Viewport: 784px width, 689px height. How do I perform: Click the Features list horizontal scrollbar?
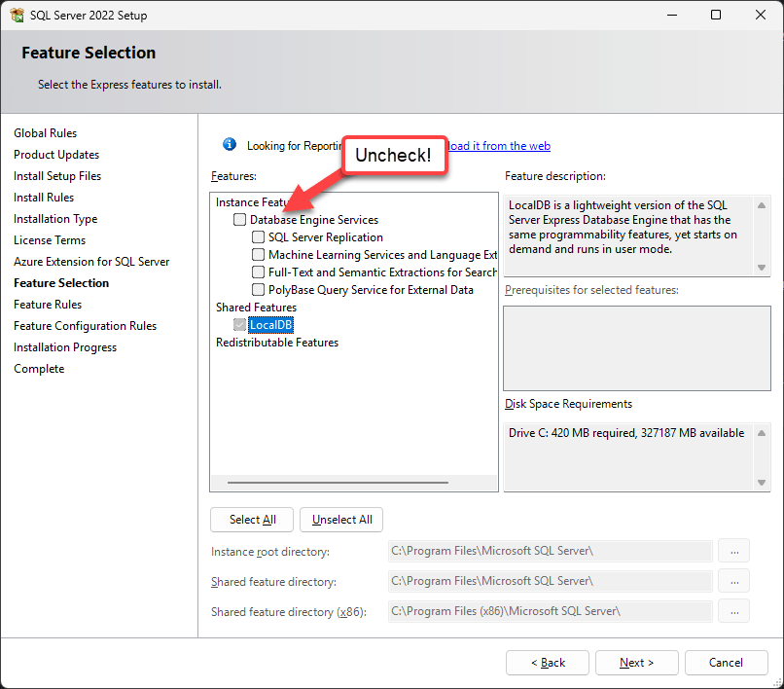[338, 483]
